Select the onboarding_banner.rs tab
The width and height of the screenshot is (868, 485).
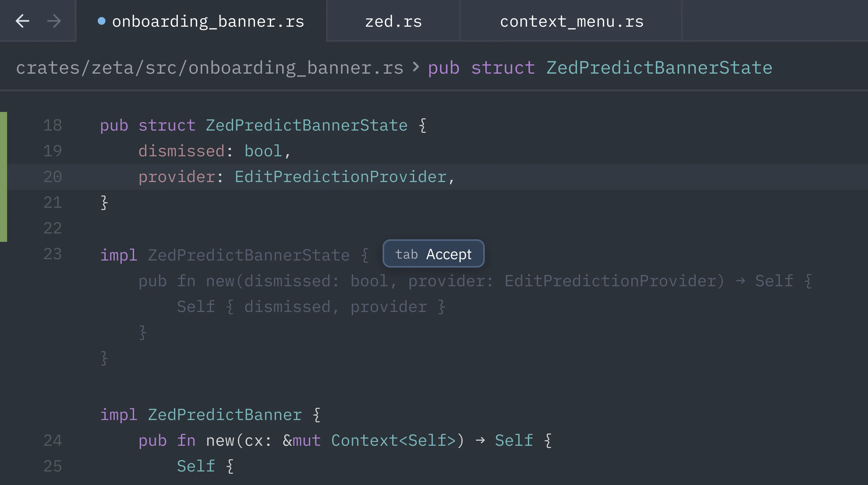(208, 21)
